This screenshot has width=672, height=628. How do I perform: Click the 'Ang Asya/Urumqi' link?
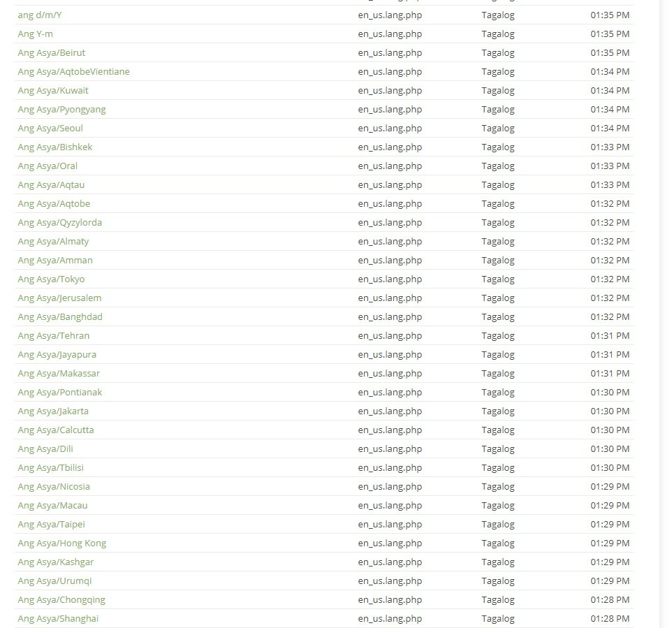(54, 580)
